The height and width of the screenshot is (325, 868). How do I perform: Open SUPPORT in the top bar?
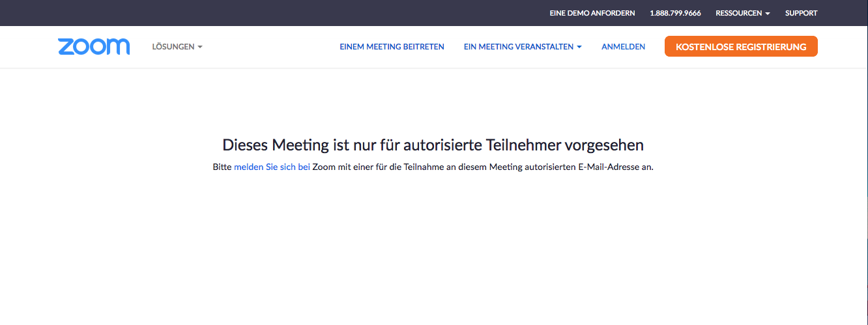tap(801, 13)
